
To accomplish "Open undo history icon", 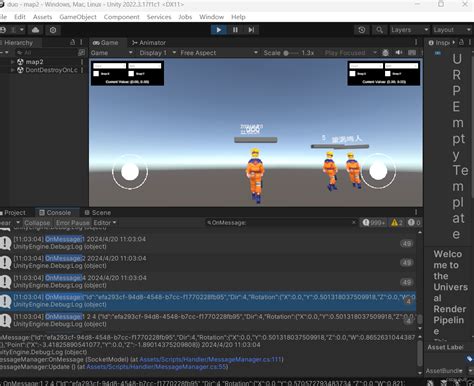I will pos(362,30).
